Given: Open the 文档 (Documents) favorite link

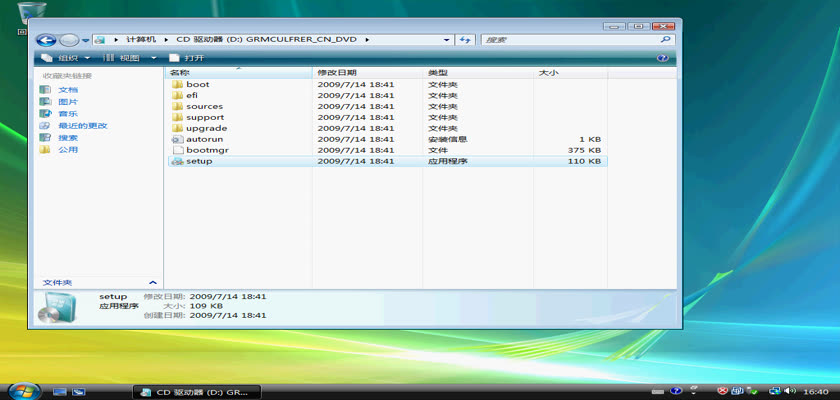Looking at the screenshot, I should pos(67,90).
